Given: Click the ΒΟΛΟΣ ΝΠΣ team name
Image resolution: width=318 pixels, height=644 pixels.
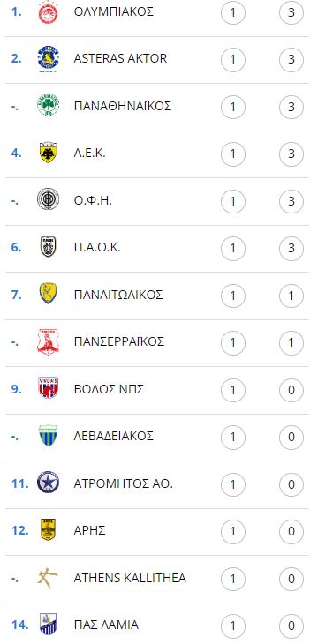Looking at the screenshot, I should tap(109, 389).
